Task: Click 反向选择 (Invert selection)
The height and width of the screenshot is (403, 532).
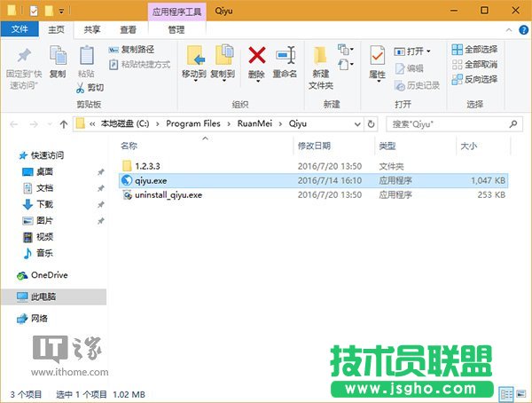Action: pos(474,80)
